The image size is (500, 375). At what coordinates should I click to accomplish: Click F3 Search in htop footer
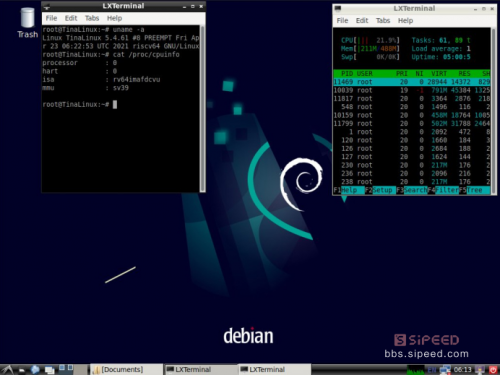pos(412,190)
